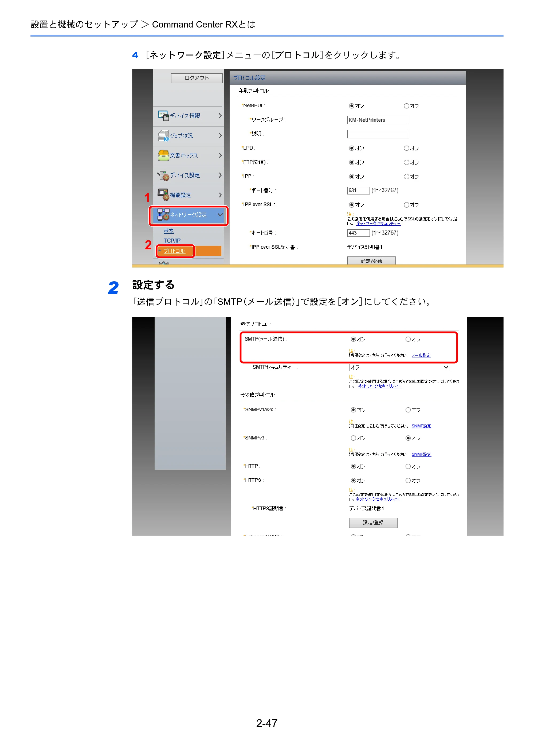Set NetBEUI to オン
Image resolution: width=534 pixels, height=756 pixels.
pos(351,106)
